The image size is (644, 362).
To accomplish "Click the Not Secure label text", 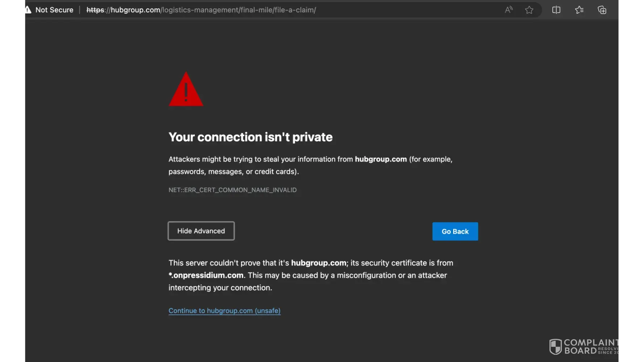I will pyautogui.click(x=54, y=10).
